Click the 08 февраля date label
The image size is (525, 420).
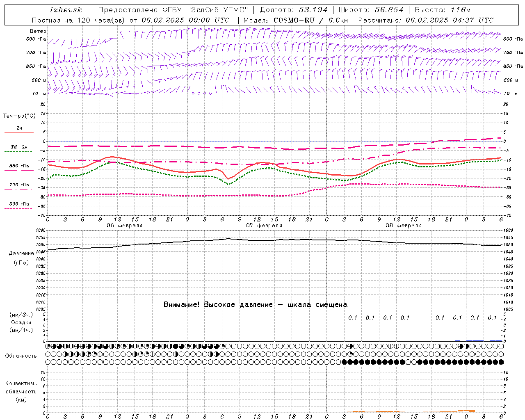coord(404,226)
